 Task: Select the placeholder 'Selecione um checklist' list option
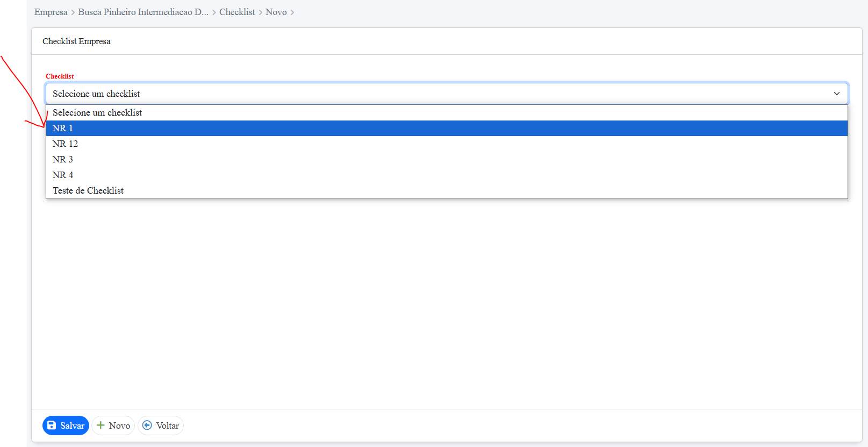pyautogui.click(x=97, y=112)
